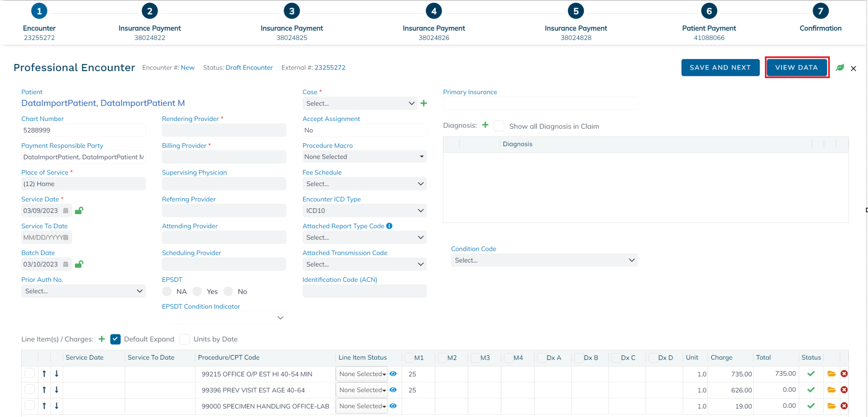Click the Identification Code (ACN) field

(x=364, y=291)
